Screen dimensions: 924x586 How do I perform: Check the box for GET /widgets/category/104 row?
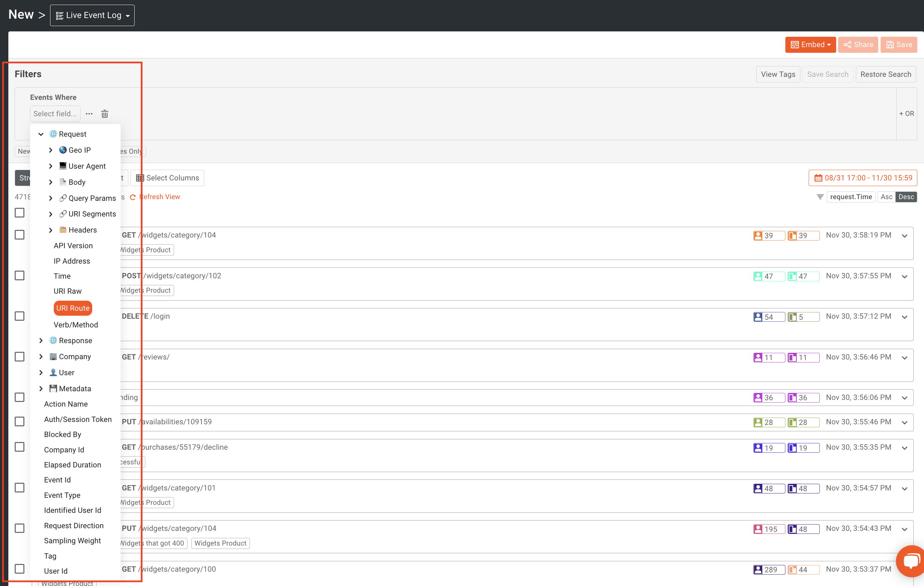[20, 235]
